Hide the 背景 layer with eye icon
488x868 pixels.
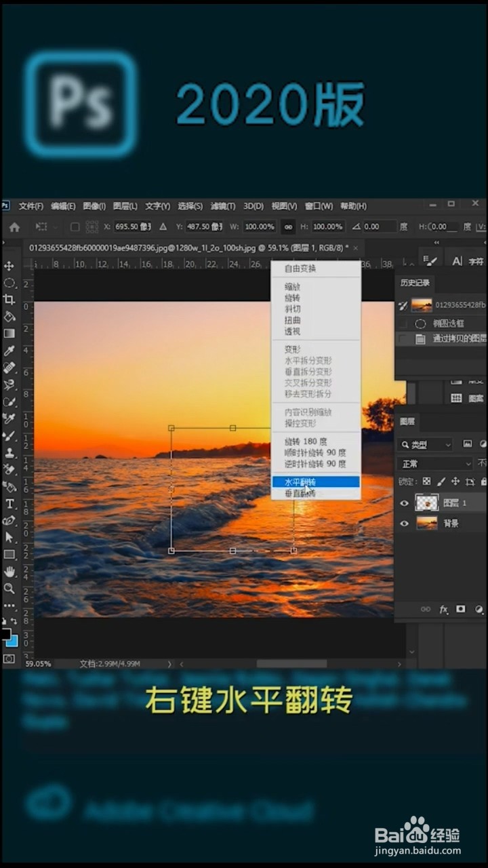pyautogui.click(x=405, y=524)
